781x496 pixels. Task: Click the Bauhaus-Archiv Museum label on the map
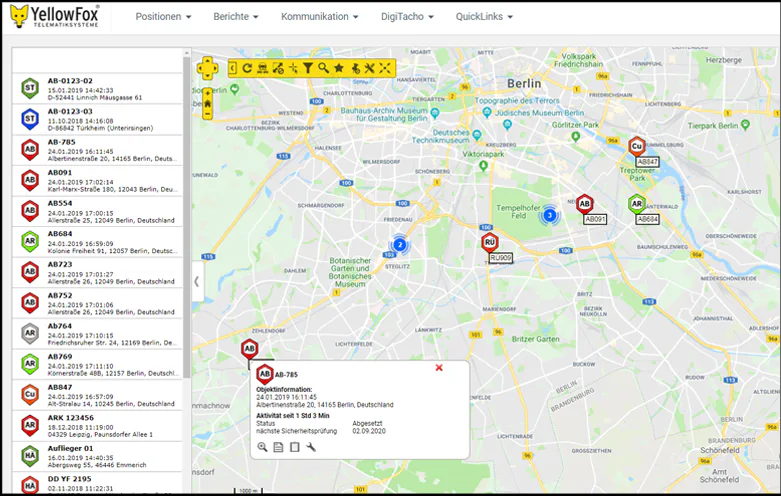(384, 114)
